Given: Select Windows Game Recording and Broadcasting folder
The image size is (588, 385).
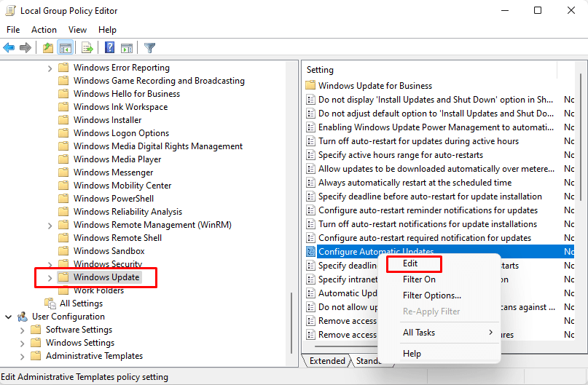Looking at the screenshot, I should [159, 81].
